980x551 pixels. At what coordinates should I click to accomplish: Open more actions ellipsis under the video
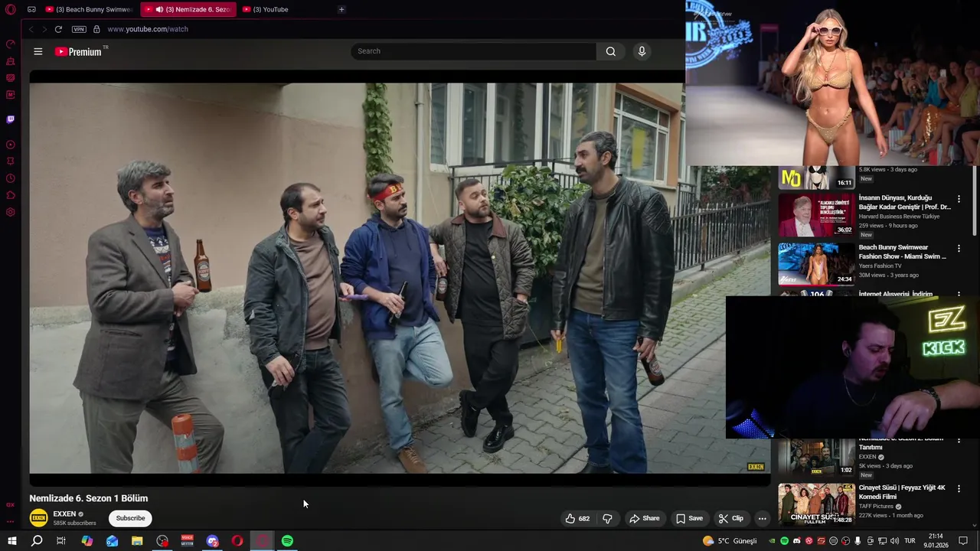[762, 518]
